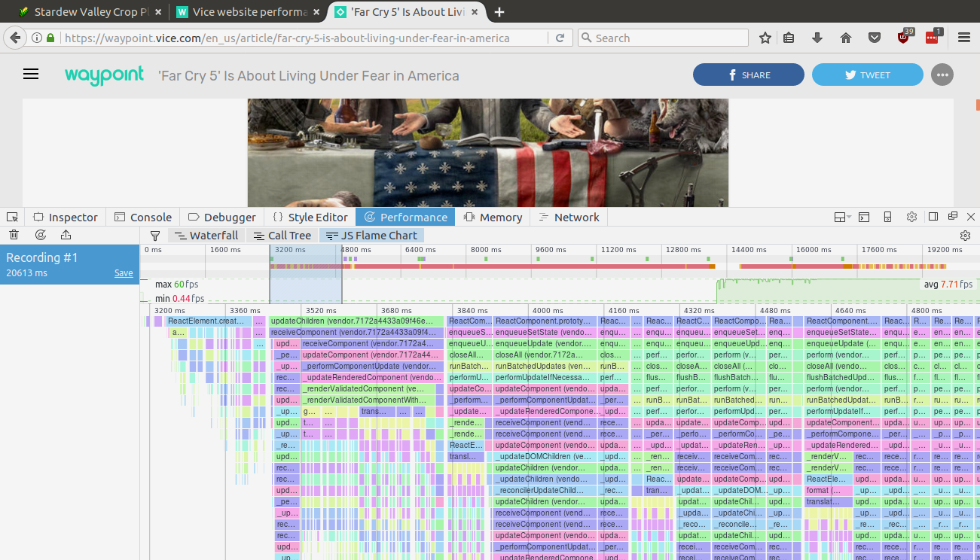
Task: Click the import recording icon
Action: [x=66, y=236]
